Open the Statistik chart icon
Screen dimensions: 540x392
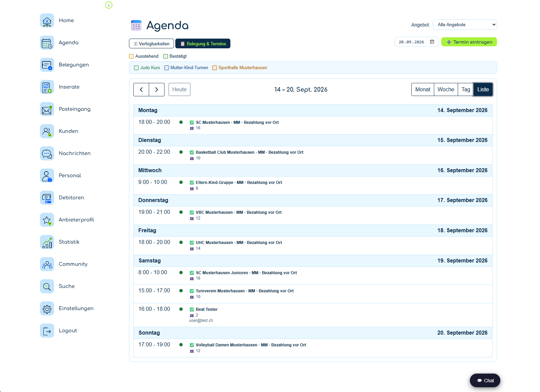click(x=47, y=242)
